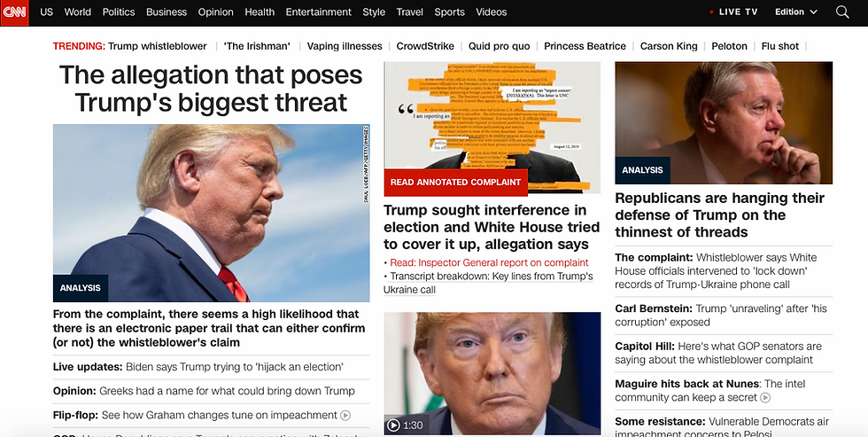Expand the Edition dropdown

(796, 12)
